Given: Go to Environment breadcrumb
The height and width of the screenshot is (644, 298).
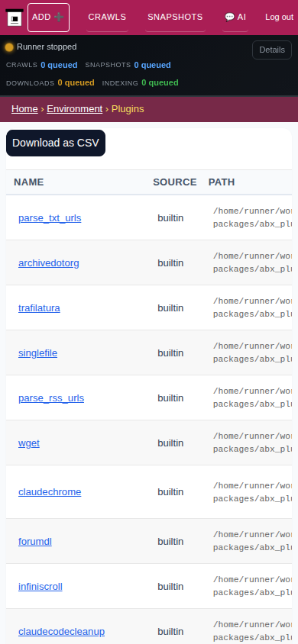Looking at the screenshot, I should [x=74, y=109].
